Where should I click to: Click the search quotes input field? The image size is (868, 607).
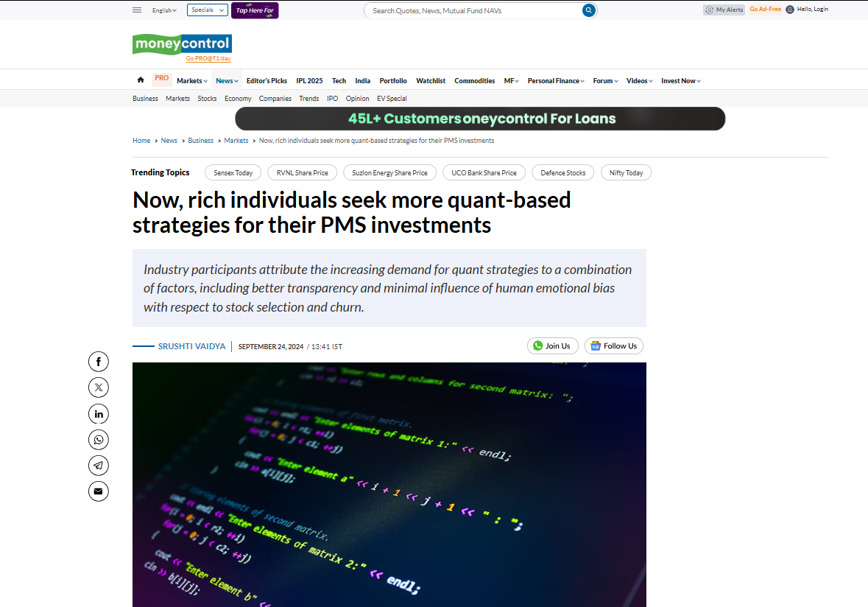tap(471, 10)
